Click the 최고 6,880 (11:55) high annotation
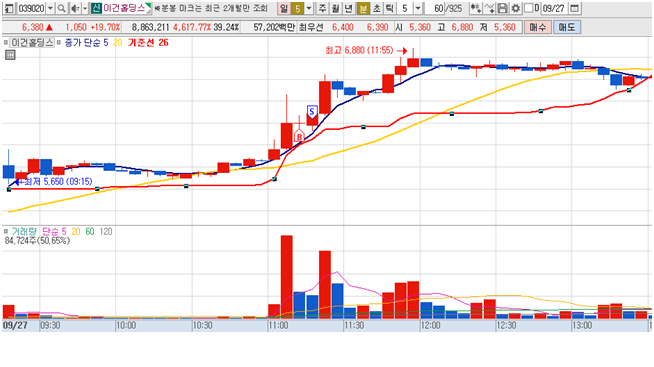The width and height of the screenshot is (654, 367). pos(359,50)
